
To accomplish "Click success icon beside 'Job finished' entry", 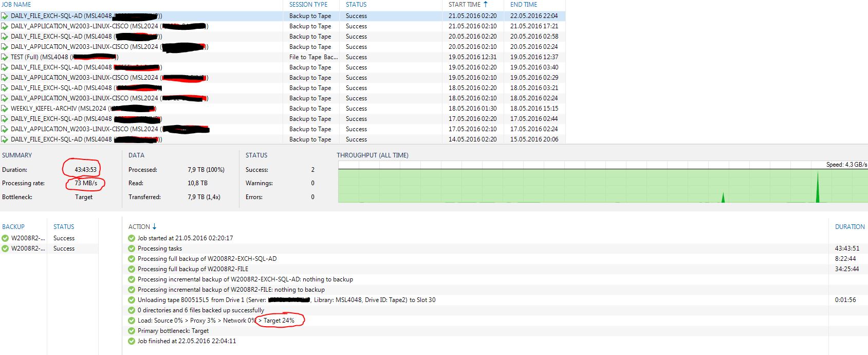I will point(132,341).
